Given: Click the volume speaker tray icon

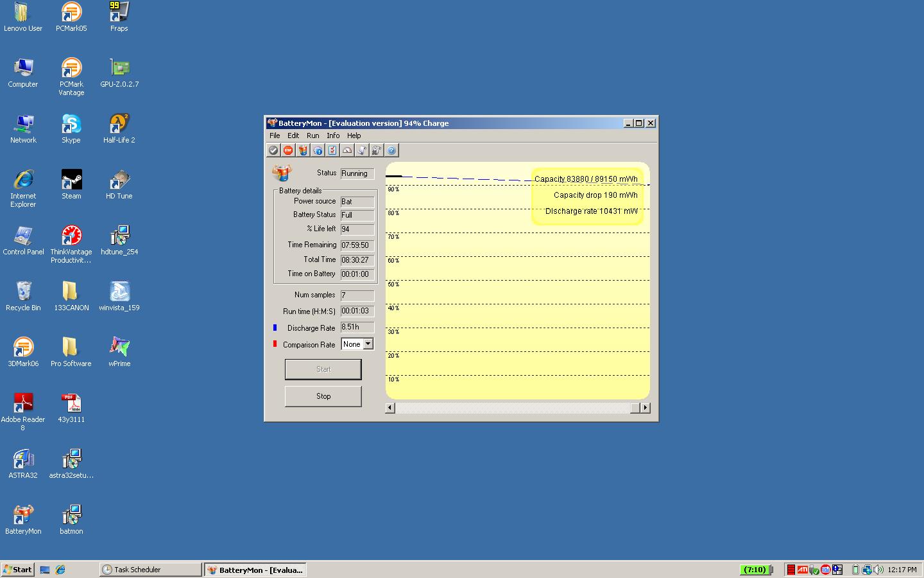Looking at the screenshot, I should click(x=878, y=570).
